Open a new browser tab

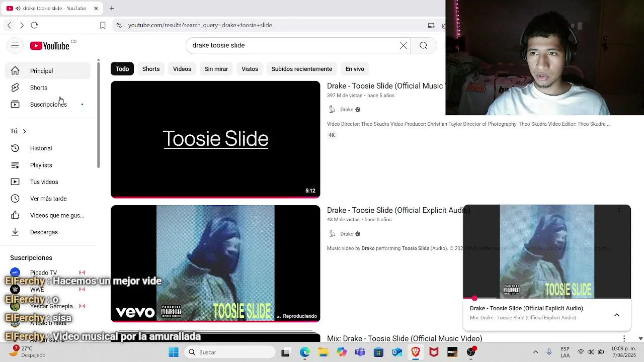112,8
